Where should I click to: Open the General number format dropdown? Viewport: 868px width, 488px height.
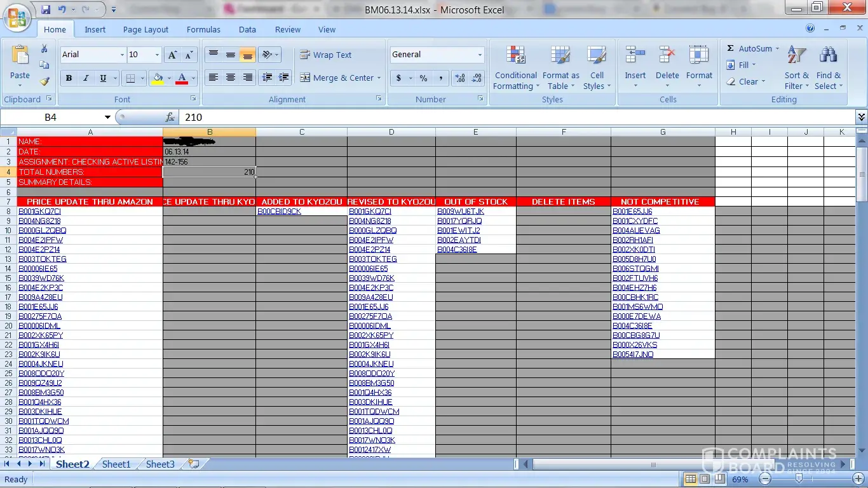480,55
